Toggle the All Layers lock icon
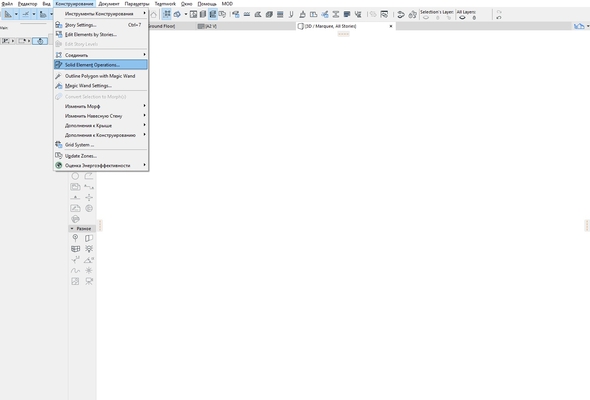The image size is (590, 400). click(474, 17)
